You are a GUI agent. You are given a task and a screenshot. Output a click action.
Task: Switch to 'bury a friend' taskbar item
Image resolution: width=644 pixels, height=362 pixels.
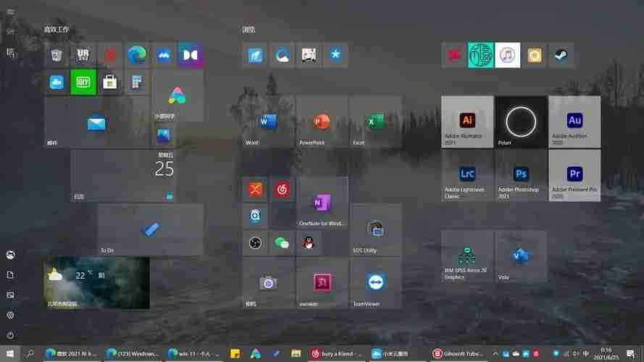coord(336,353)
